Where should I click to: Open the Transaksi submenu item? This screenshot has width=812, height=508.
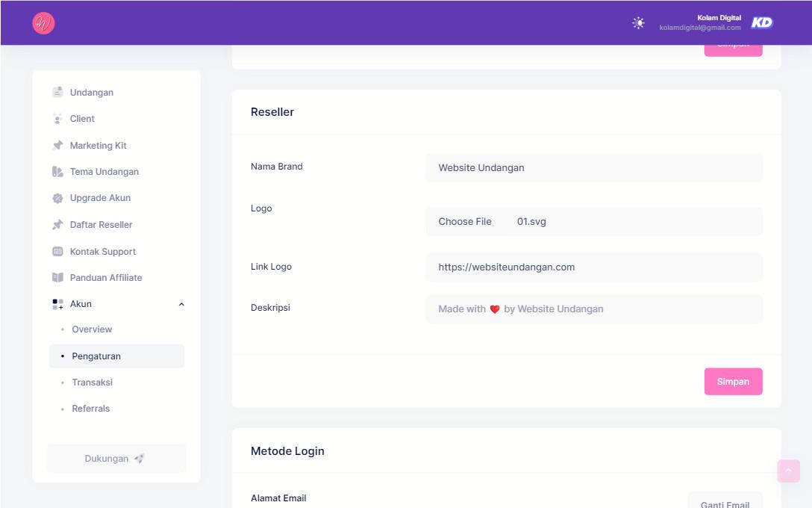click(92, 382)
